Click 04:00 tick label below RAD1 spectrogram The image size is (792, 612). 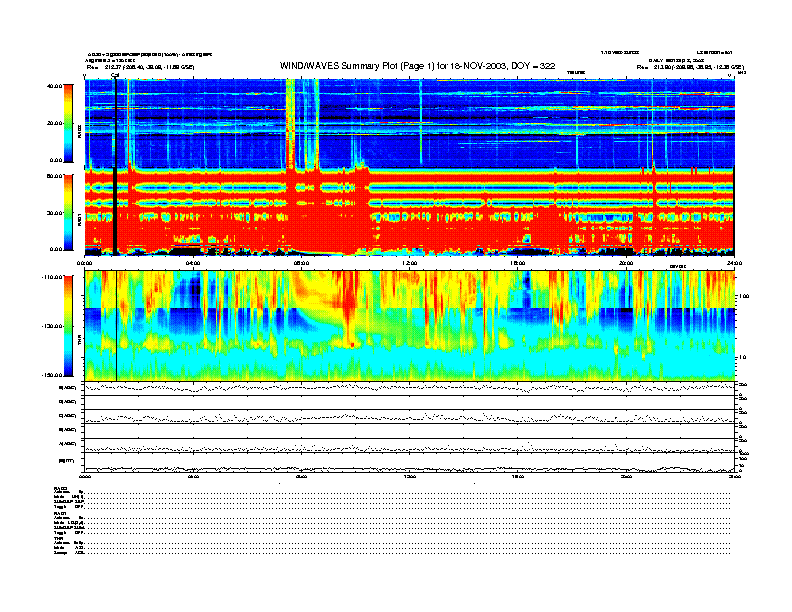point(193,263)
